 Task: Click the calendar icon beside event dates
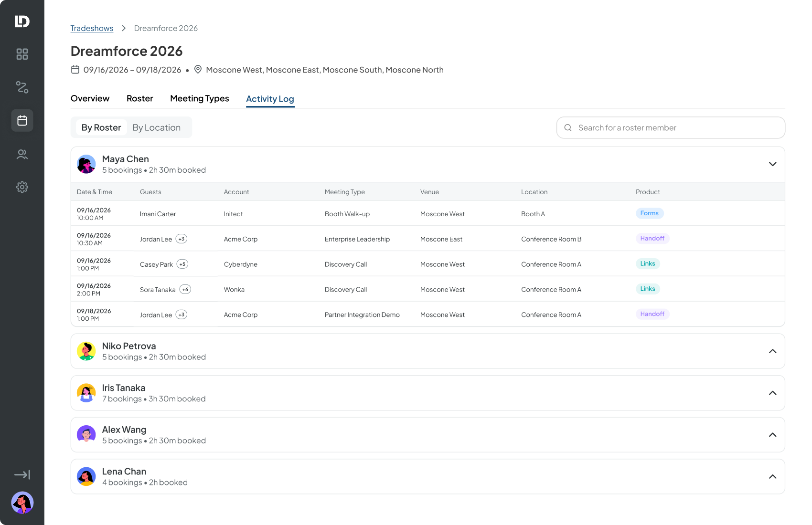click(75, 70)
